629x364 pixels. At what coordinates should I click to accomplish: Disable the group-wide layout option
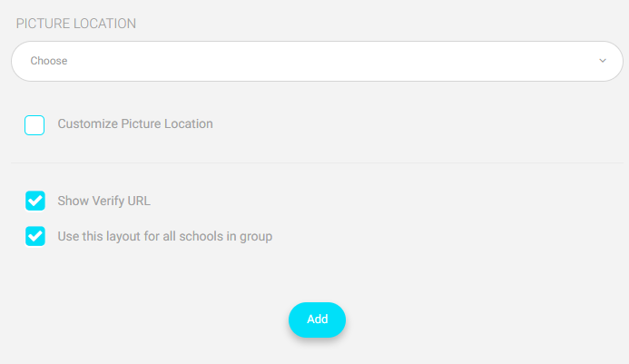point(35,236)
